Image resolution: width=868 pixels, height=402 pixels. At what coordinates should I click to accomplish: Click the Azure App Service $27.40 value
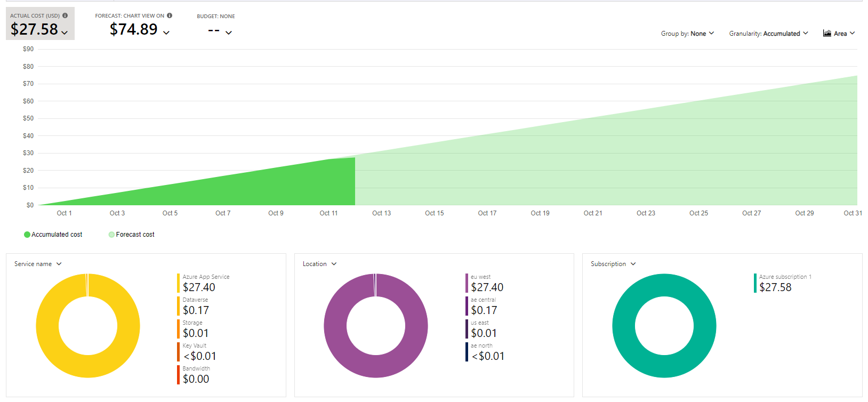click(x=199, y=287)
